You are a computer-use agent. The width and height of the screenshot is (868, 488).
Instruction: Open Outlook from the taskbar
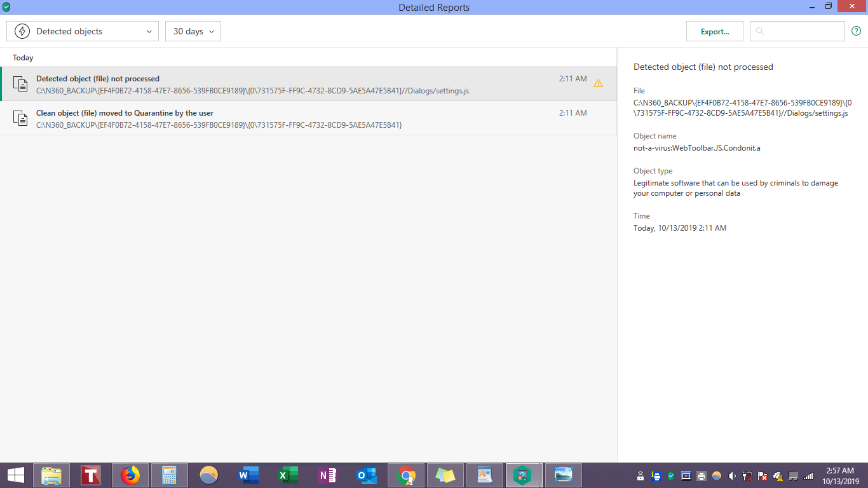pos(367,475)
